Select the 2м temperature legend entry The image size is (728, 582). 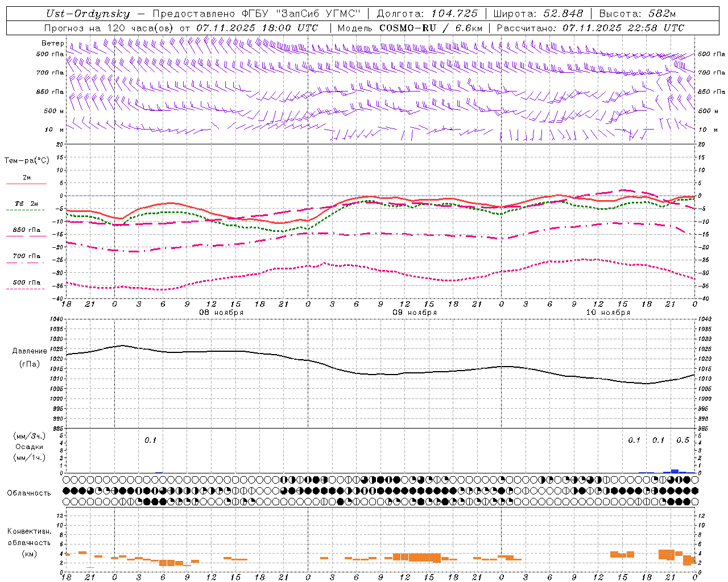pyautogui.click(x=27, y=178)
